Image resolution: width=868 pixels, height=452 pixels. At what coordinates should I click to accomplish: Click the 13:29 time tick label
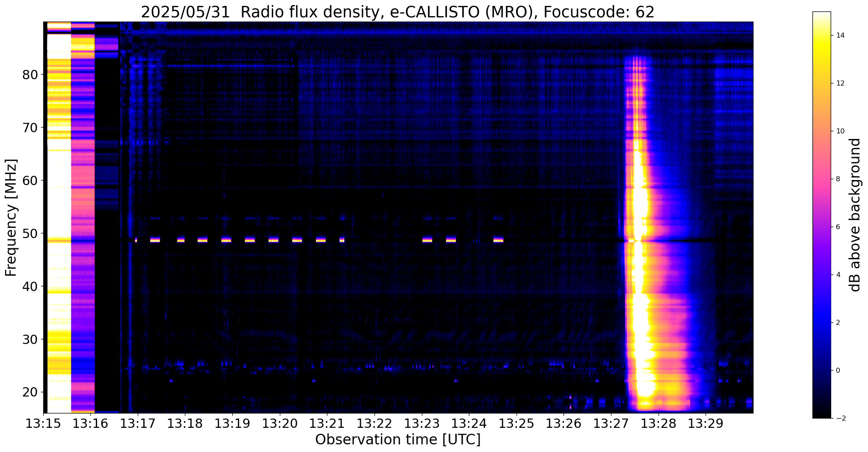[x=706, y=423]
